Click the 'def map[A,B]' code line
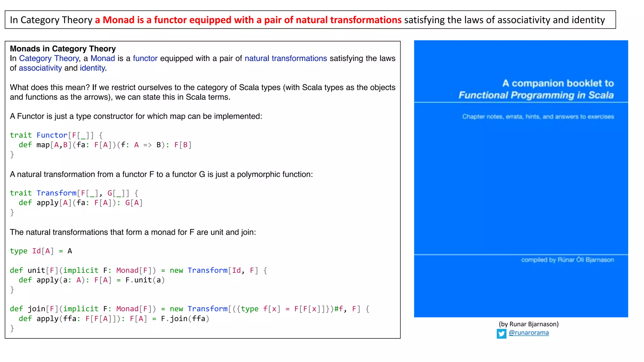Viewport: 644px width, 362px height. (105, 145)
